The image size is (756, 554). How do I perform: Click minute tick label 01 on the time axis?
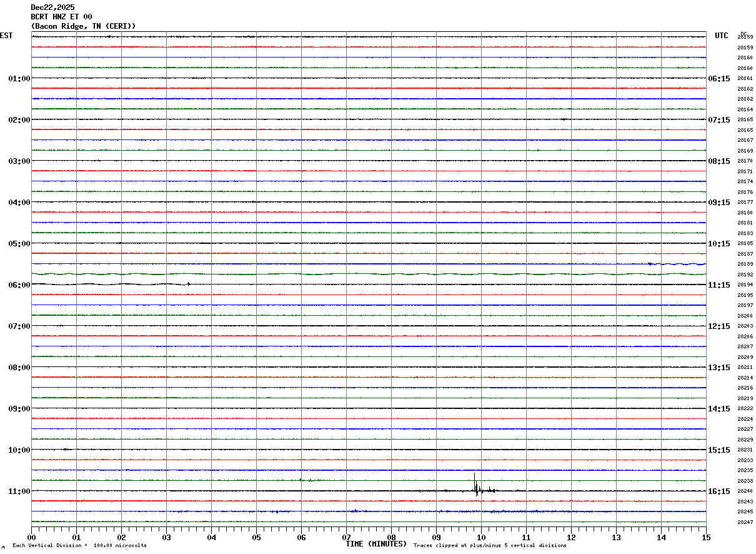pos(77,537)
